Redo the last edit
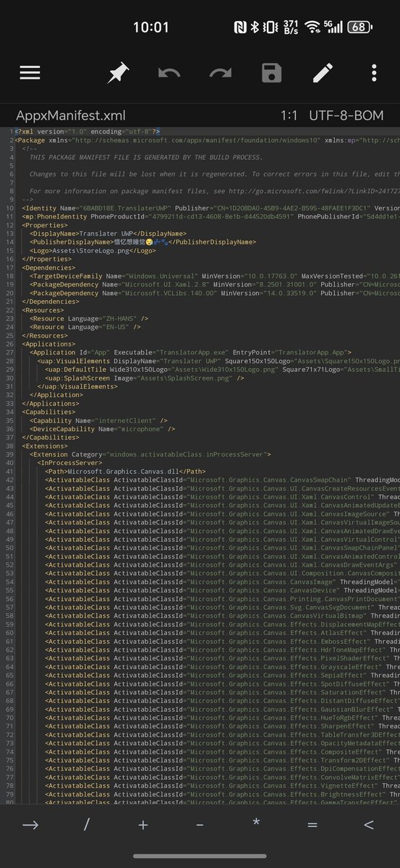This screenshot has width=400, height=868. [x=221, y=73]
